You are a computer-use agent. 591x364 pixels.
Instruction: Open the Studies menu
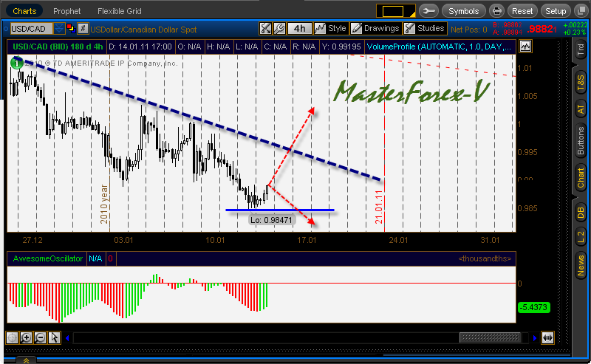(425, 28)
